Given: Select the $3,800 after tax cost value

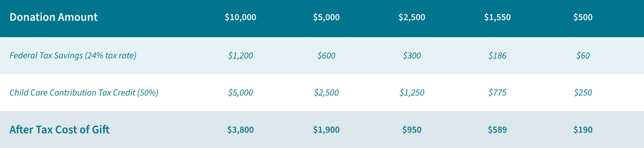Looking at the screenshot, I should [x=240, y=130].
